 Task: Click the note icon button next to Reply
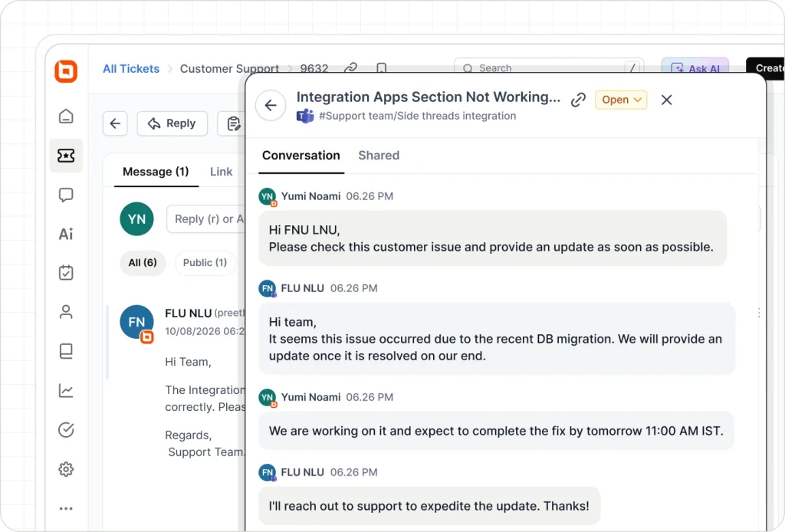232,123
